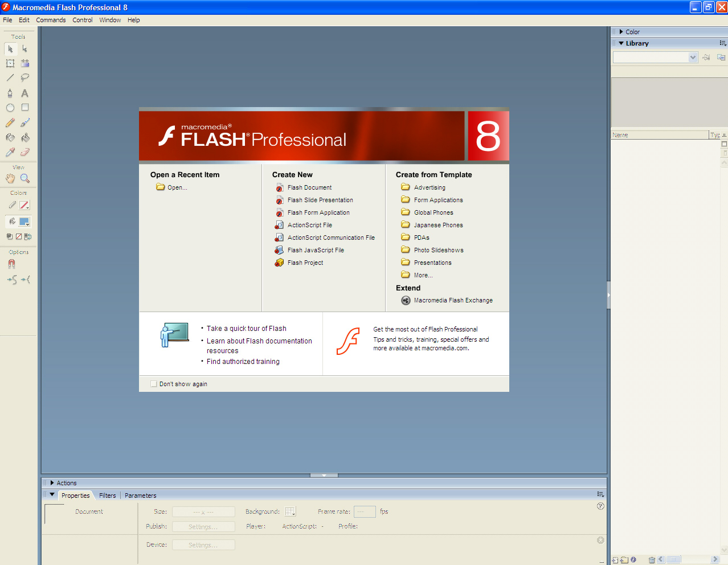The height and width of the screenshot is (565, 728).
Task: Select the Free Transform tool
Action: 10,63
